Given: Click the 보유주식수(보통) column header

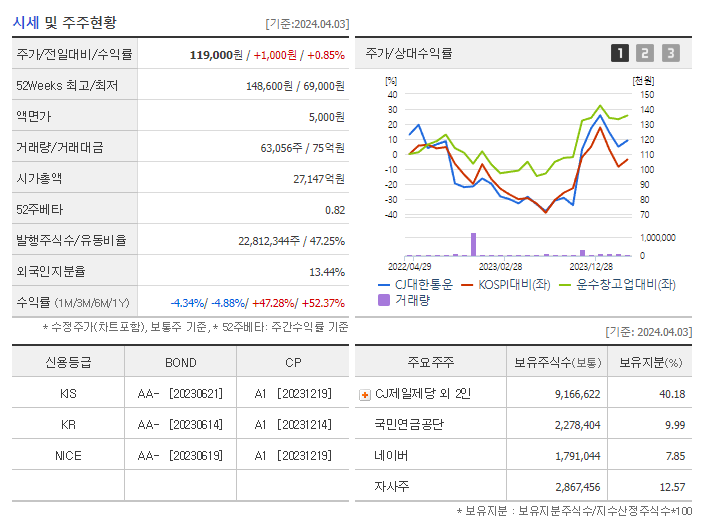Looking at the screenshot, I should (557, 363).
